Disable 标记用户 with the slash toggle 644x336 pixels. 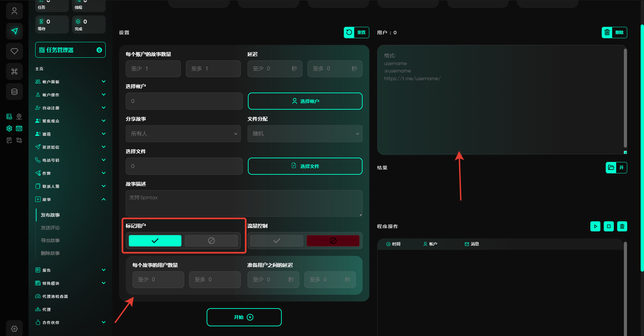[x=211, y=241]
